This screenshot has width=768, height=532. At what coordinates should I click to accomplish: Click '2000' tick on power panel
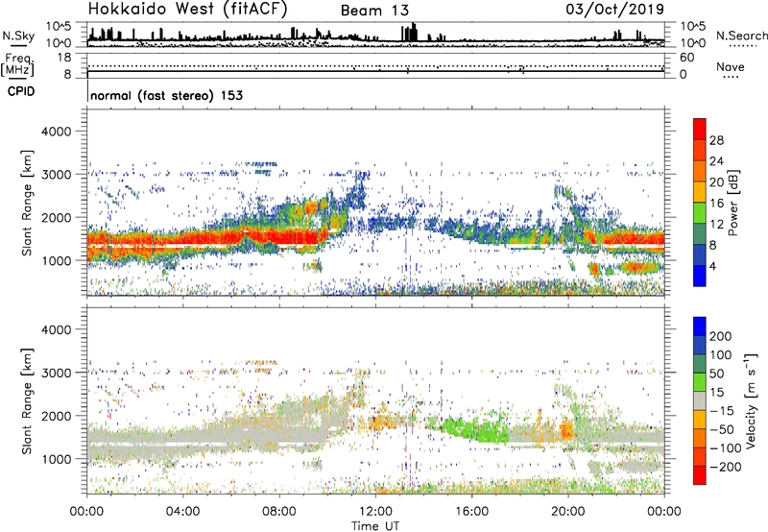[x=56, y=217]
